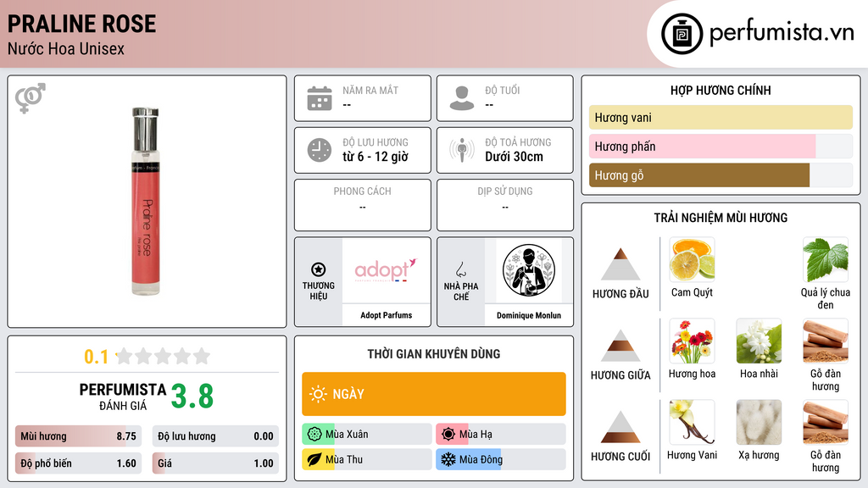Click the Dịp sử dụng panel

505,205
